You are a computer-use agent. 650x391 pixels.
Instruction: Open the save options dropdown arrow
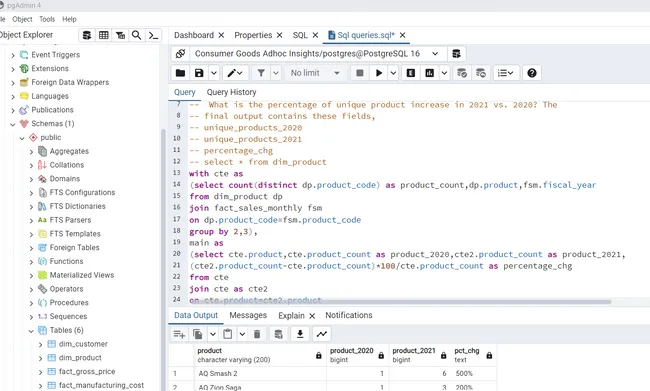(213, 73)
